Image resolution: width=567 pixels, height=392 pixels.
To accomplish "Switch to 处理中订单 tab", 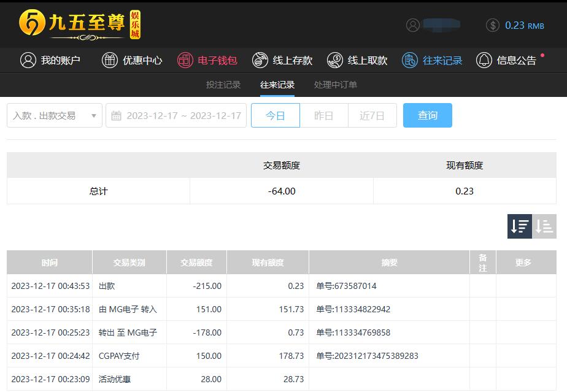I will (x=335, y=85).
